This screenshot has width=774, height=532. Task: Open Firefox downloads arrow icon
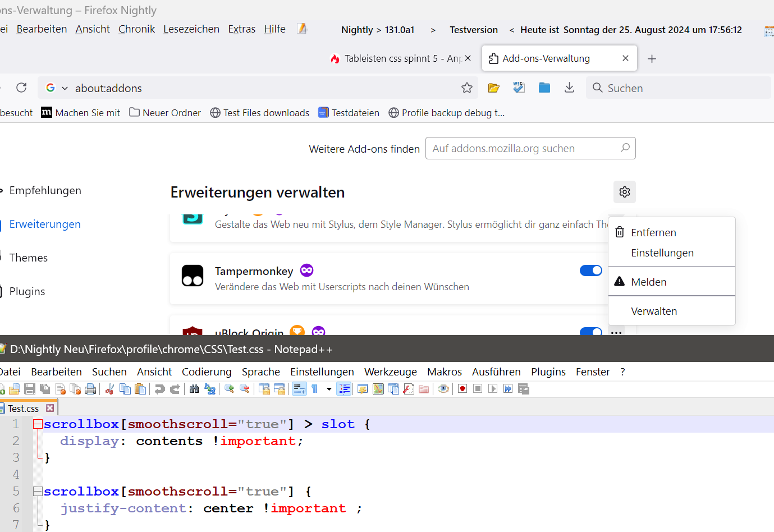pos(569,88)
